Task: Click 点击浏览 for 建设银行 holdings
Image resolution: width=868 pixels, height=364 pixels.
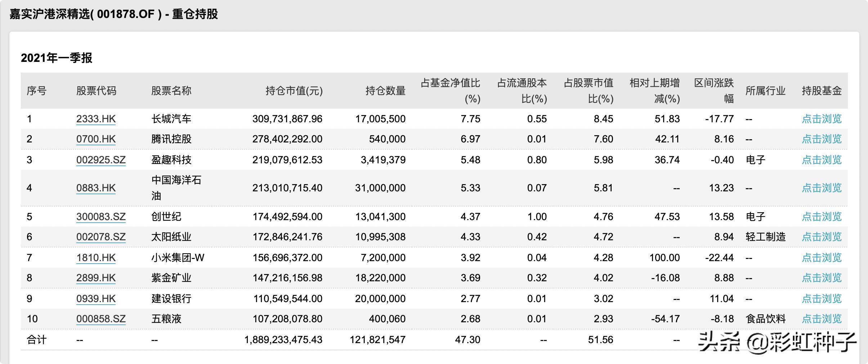Action: point(822,298)
